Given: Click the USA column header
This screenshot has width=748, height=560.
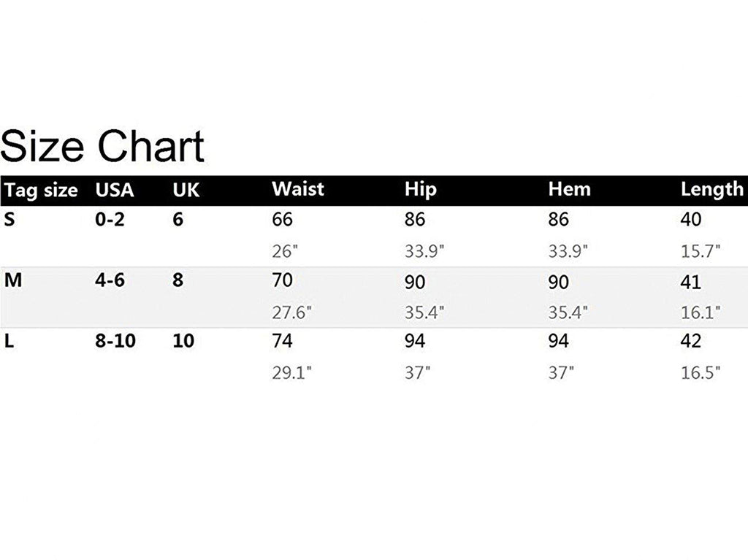Looking at the screenshot, I should click(x=115, y=191).
